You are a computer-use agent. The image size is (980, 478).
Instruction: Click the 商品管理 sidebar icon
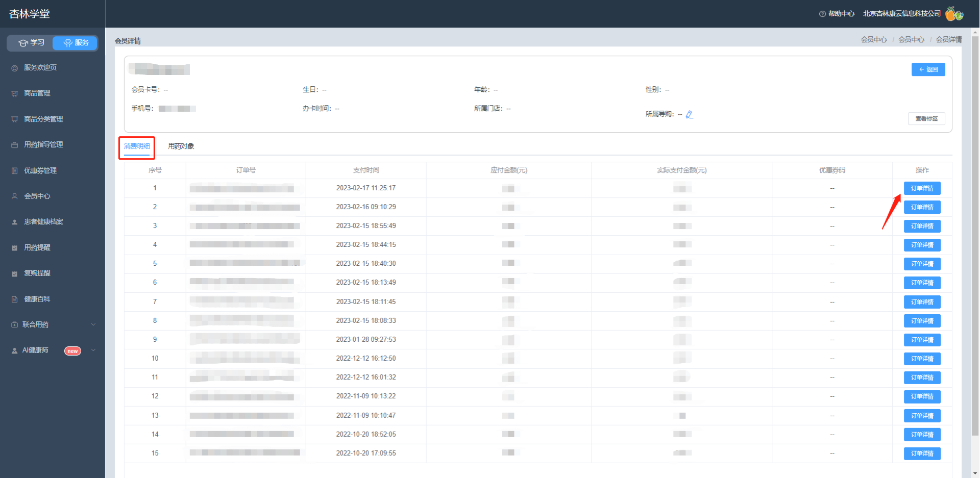tap(14, 93)
